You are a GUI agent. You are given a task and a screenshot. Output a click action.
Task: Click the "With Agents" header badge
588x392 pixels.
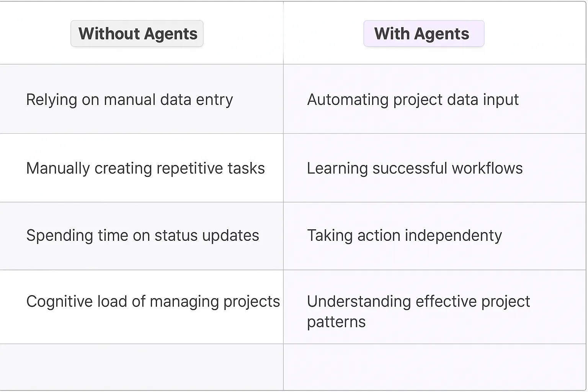423,34
